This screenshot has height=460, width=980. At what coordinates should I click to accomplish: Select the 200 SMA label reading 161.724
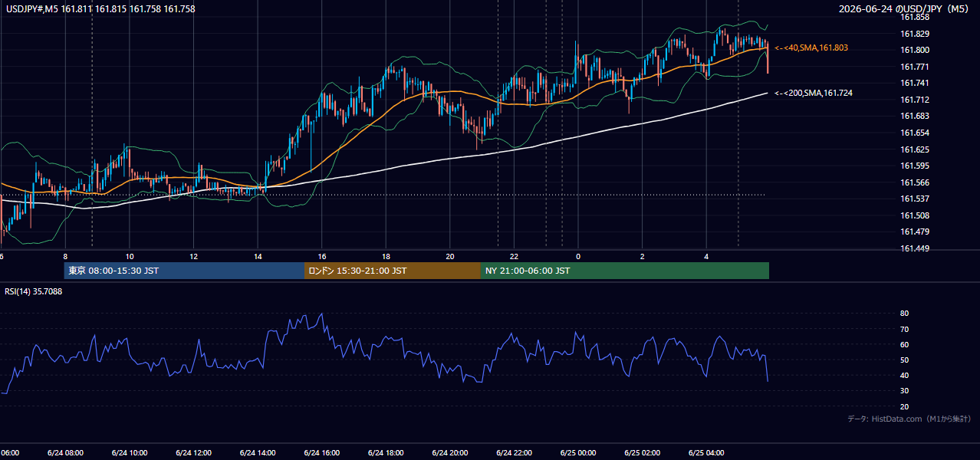814,93
